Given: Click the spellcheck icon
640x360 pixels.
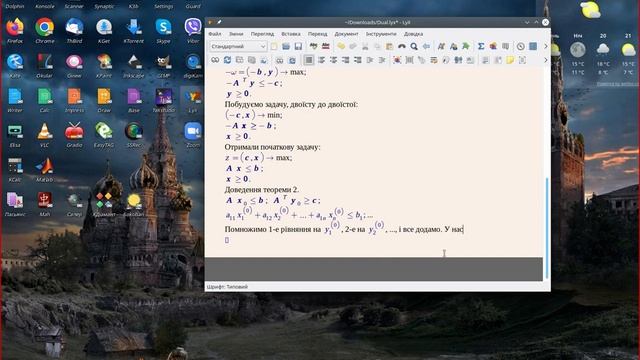Looking at the screenshot, I should tap(313, 47).
